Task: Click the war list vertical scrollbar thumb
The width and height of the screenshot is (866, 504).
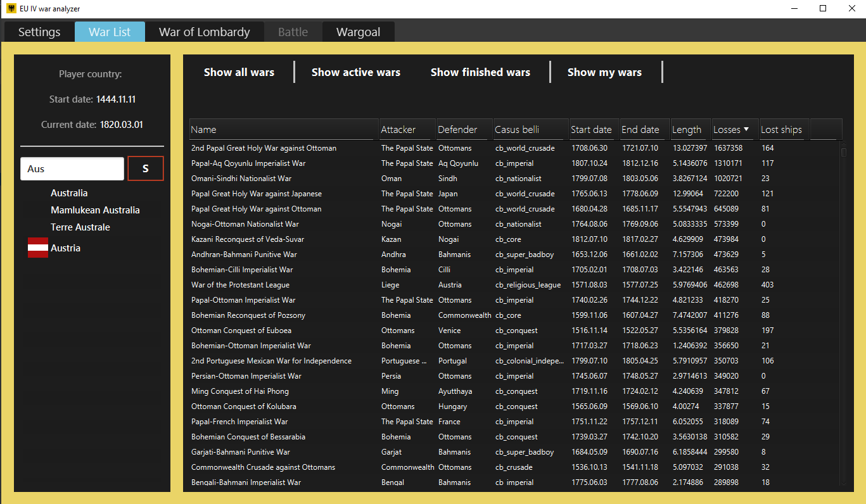Action: pyautogui.click(x=844, y=153)
